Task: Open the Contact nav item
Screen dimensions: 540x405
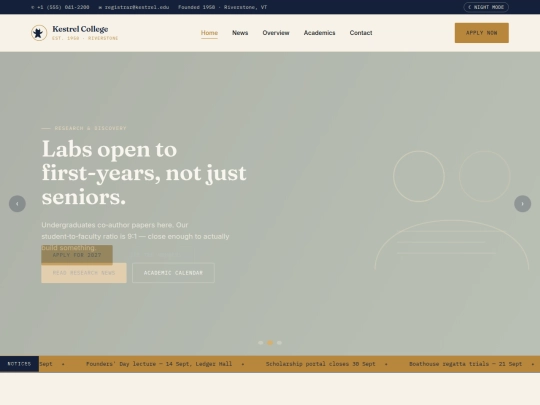Action: pyautogui.click(x=361, y=33)
